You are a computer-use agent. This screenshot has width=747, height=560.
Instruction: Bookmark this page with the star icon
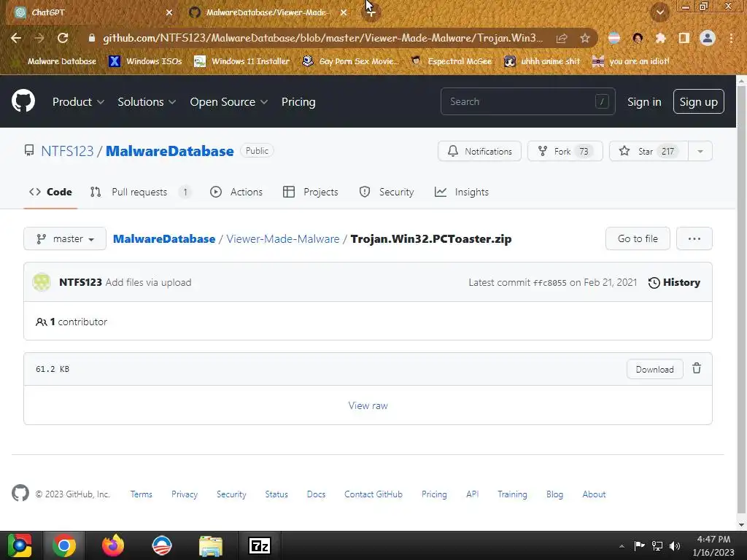[585, 38]
